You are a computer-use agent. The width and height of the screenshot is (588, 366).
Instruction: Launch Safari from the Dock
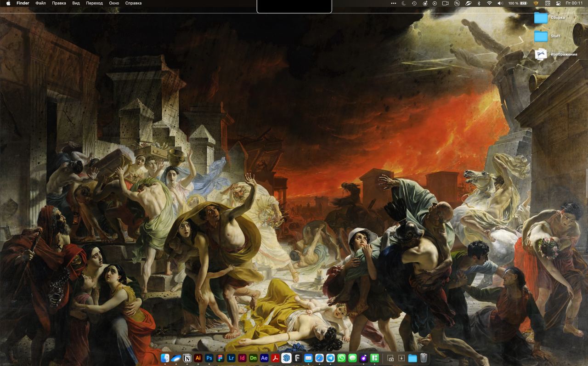click(319, 358)
